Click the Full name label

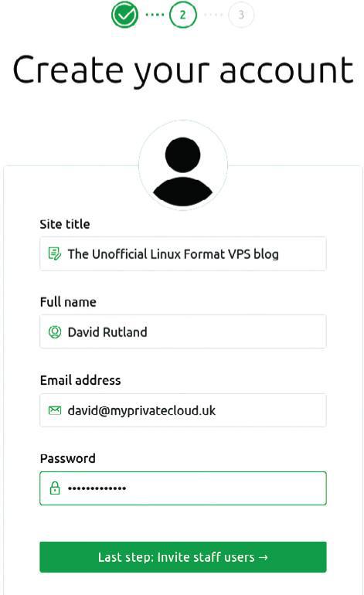point(68,302)
